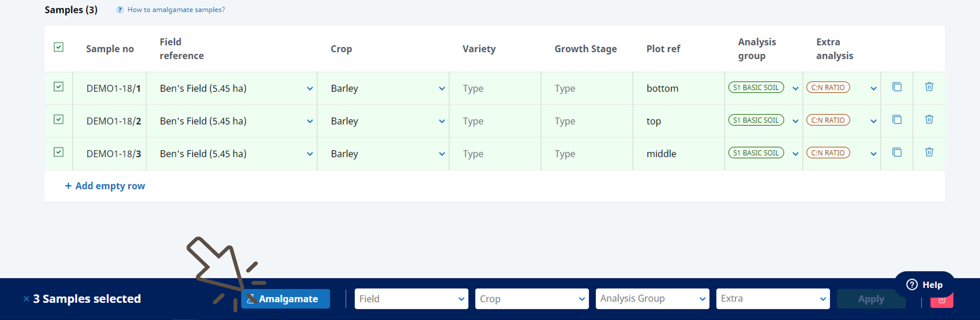
Task: Remove sample DEMO1-18/3 with trash icon
Action: pyautogui.click(x=929, y=152)
